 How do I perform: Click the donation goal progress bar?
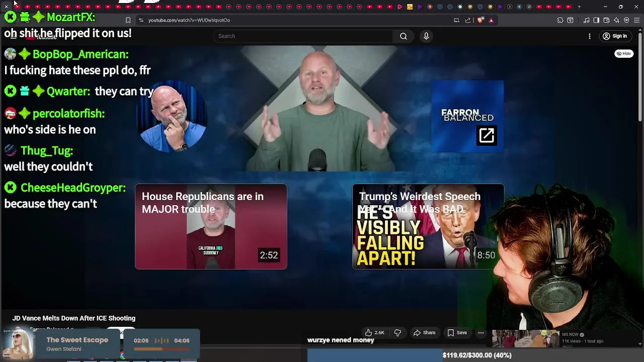point(374,355)
